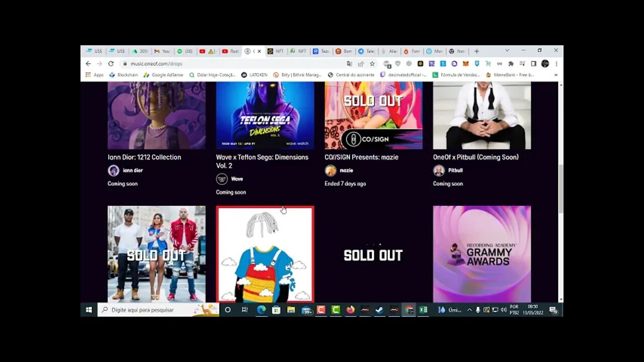Open the Pitbull artist avatar
This screenshot has width=644, height=362.
(439, 170)
